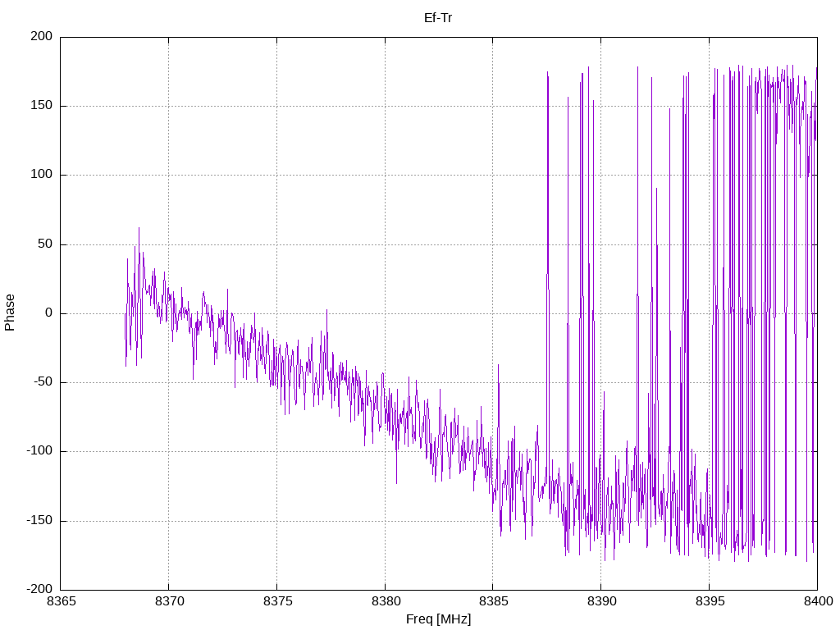The image size is (840, 630).
Task: Click y-axis tick label "50"
Action: click(46, 244)
